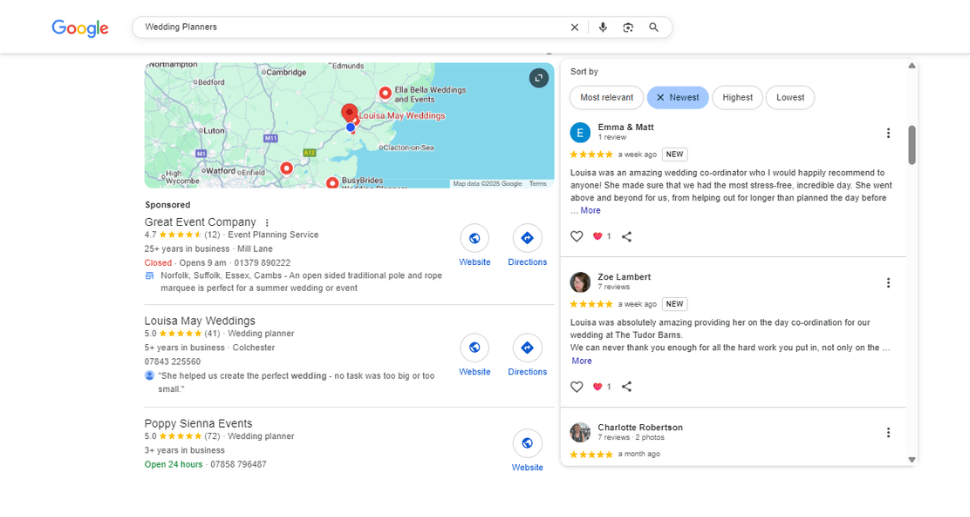Viewport: 970px width, 517px height.
Task: Click the reviews scroll down arrow
Action: click(x=912, y=459)
